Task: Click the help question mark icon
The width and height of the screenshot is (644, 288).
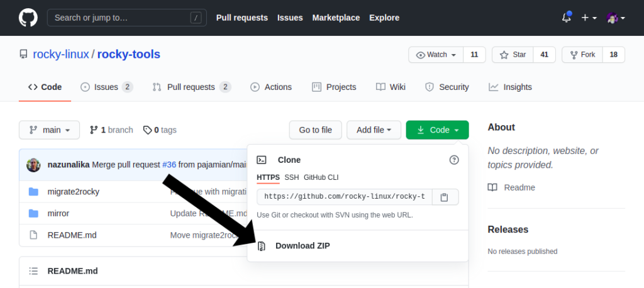Action: pyautogui.click(x=454, y=160)
